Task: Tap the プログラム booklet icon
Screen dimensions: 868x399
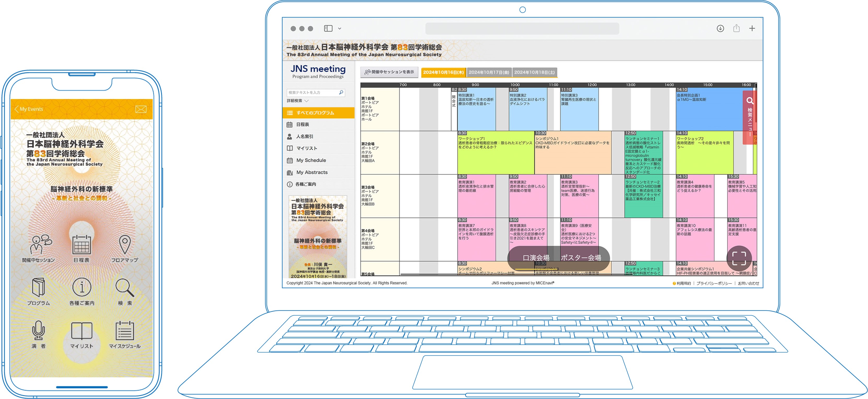Action: 38,288
